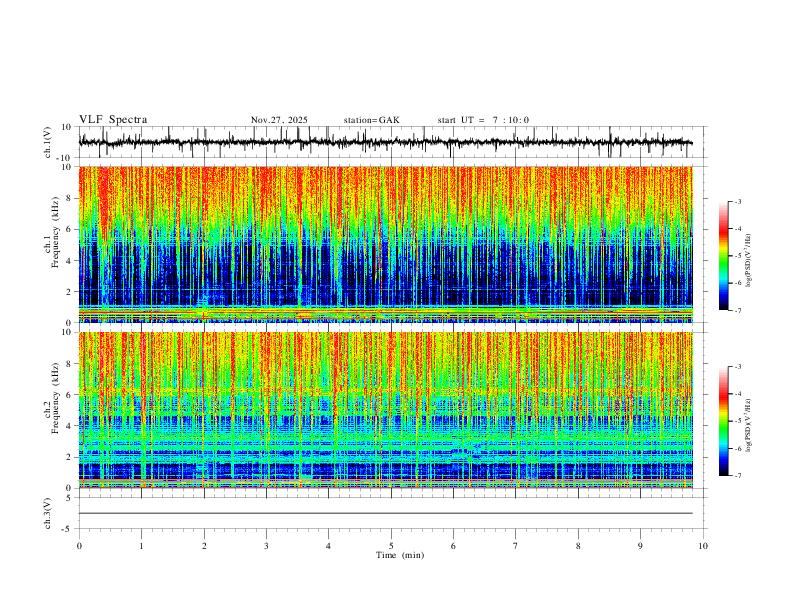Click the flat ch.3 voltage trace
The width and height of the screenshot is (792, 612).
tap(385, 513)
